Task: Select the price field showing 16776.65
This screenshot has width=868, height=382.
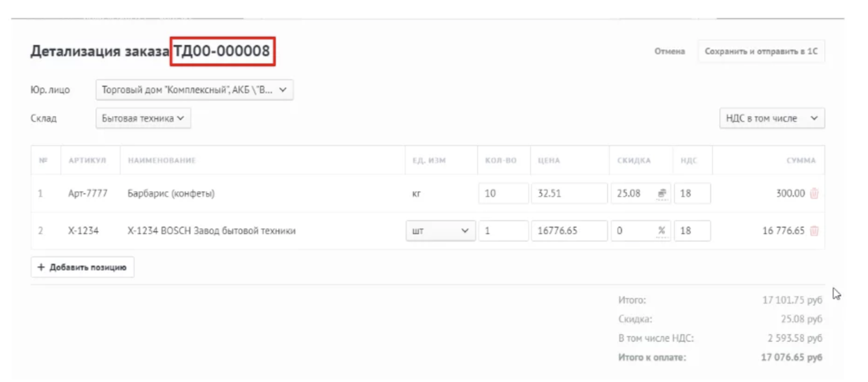Action: (x=568, y=231)
